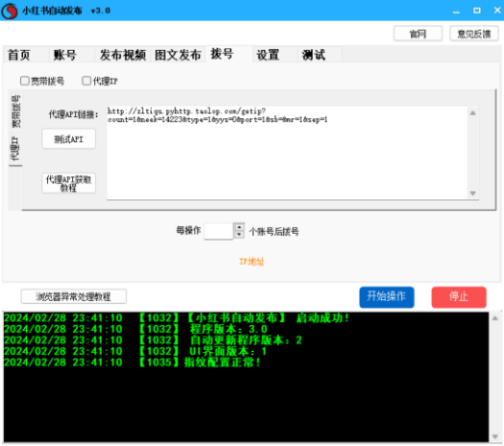
Task: Select the 拨号 tab
Action: [228, 54]
